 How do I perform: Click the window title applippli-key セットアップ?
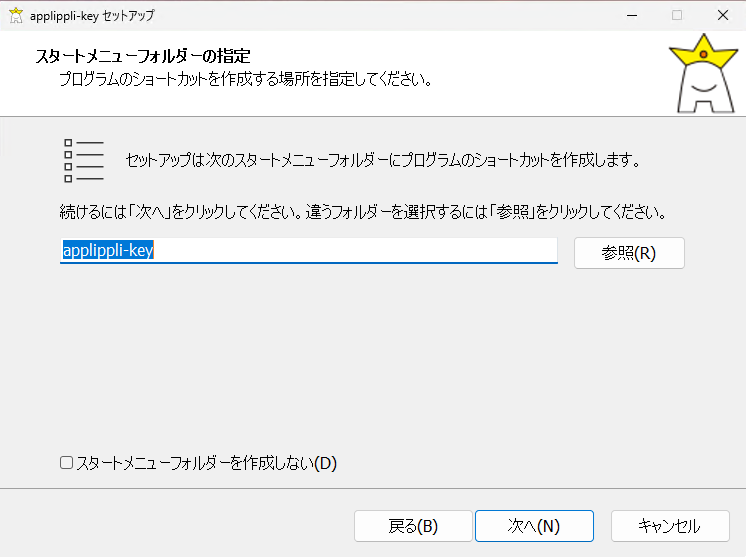point(92,16)
